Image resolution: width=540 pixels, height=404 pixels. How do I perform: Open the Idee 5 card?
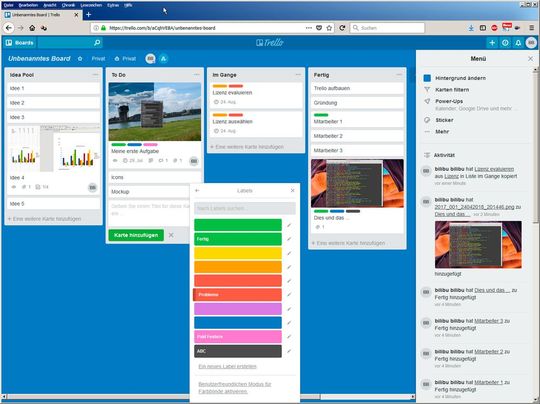tap(53, 204)
